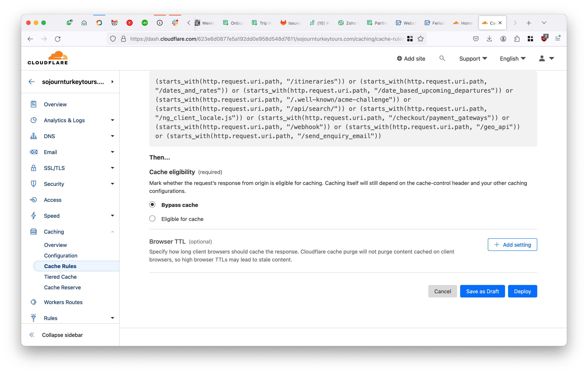This screenshot has width=588, height=374.
Task: Select the Bypass cache radio button
Action: coord(152,205)
